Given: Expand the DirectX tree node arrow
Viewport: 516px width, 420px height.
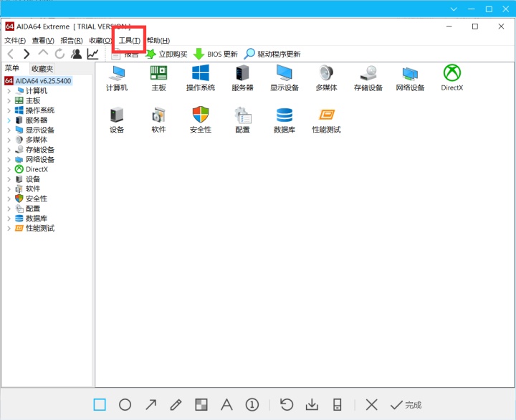Looking at the screenshot, I should (x=9, y=170).
